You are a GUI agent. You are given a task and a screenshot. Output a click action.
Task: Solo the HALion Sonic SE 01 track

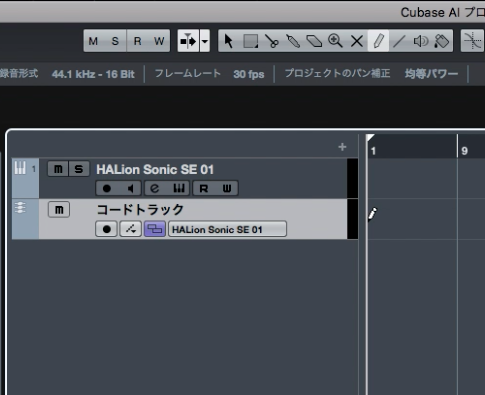(79, 169)
